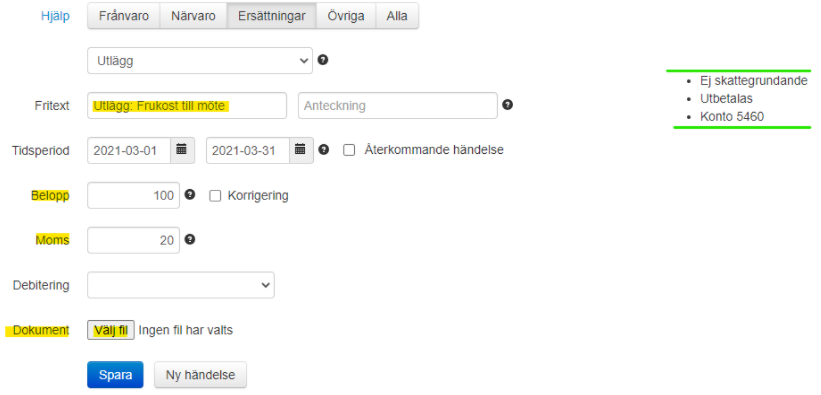Click 'Konto 5460' text
Screen dimensions: 821x395
tap(732, 116)
